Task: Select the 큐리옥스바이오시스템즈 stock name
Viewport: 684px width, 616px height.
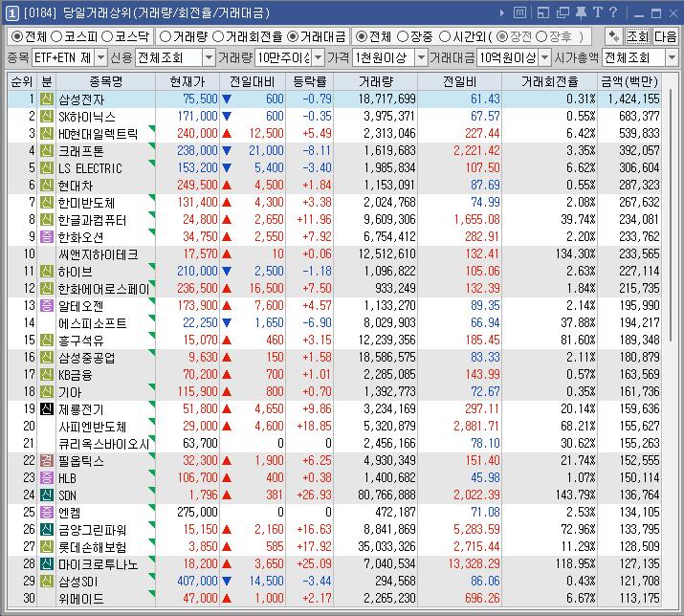Action: coord(104,444)
